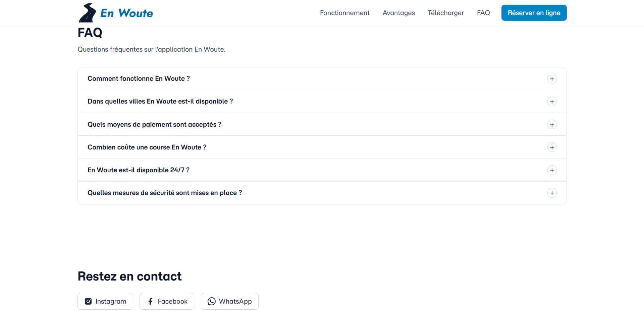Click the plus icon beside 'Comment fonctionne En Woute ?'
Screen dimensions: 644x311
click(552, 78)
